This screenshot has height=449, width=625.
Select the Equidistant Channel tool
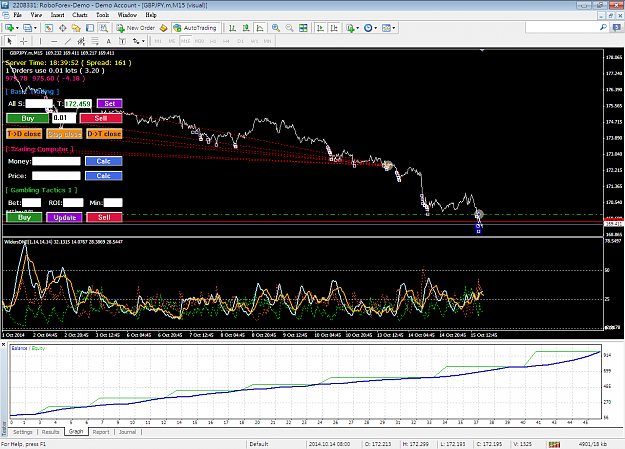tap(81, 41)
